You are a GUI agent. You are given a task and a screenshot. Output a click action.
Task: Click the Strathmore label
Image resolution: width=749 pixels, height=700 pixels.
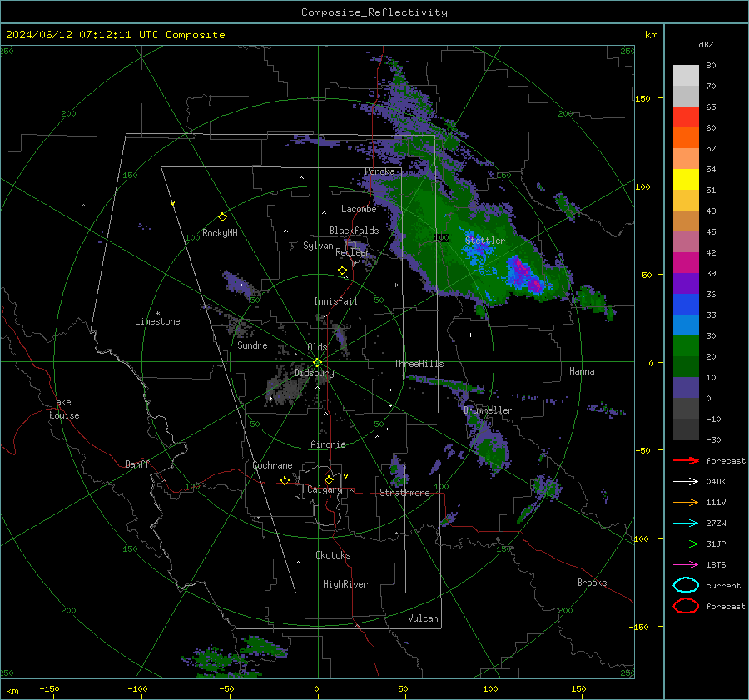404,493
